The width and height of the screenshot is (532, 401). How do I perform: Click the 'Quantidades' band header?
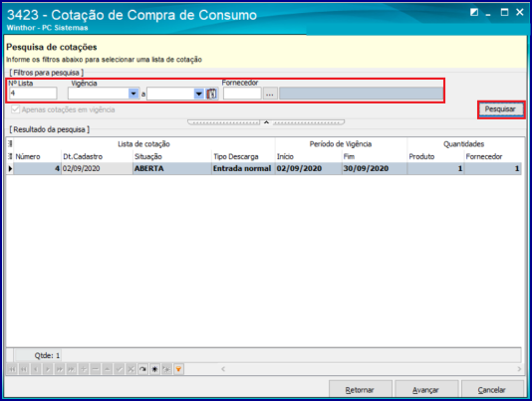point(464,144)
